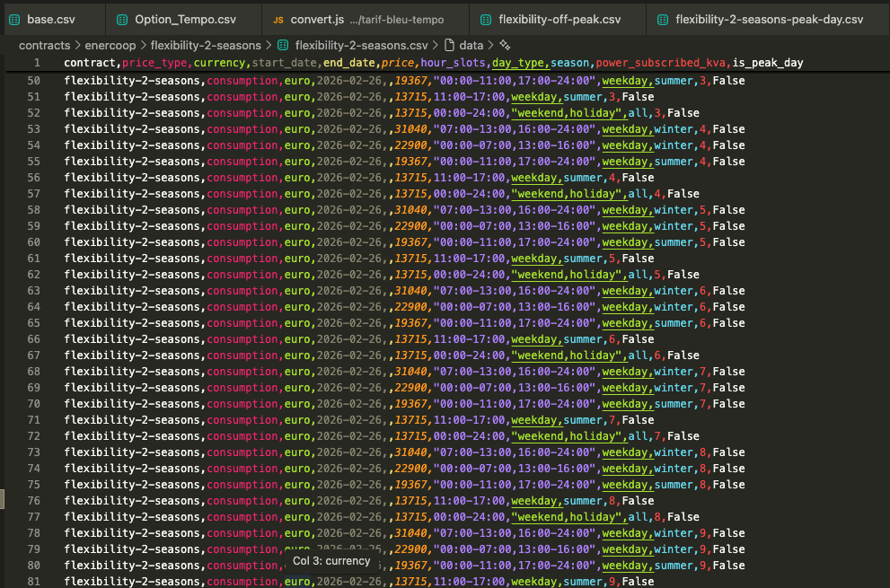Switch to the base.csv tab
Screen dimensions: 890x588
51,19
